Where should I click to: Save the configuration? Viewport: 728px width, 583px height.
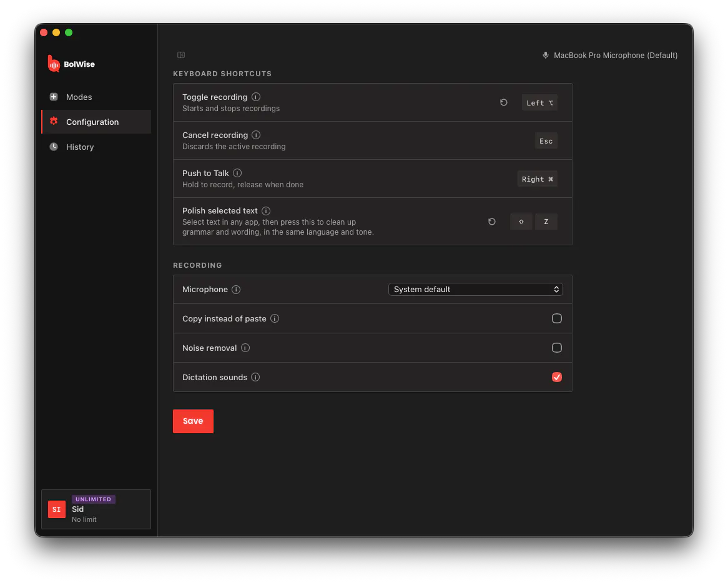(193, 421)
